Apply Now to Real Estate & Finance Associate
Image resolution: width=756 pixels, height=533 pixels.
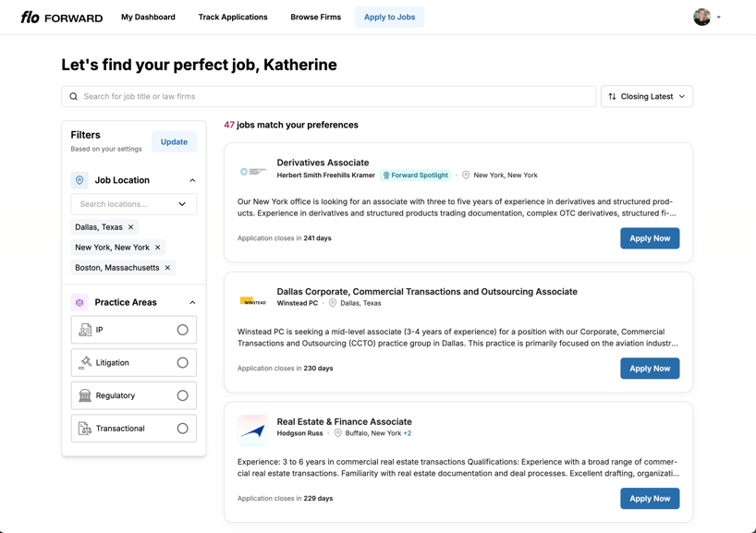650,498
